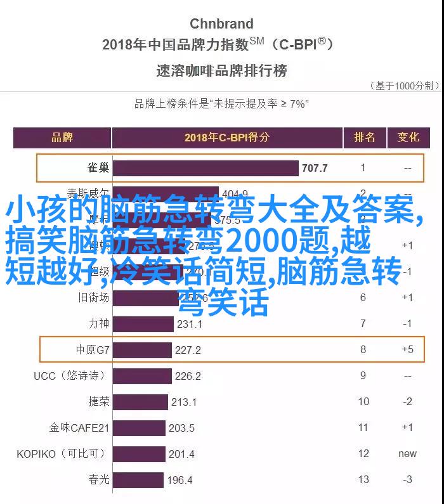Click the 春光 brand label
Screen dimensions: 444x504
(x=98, y=479)
